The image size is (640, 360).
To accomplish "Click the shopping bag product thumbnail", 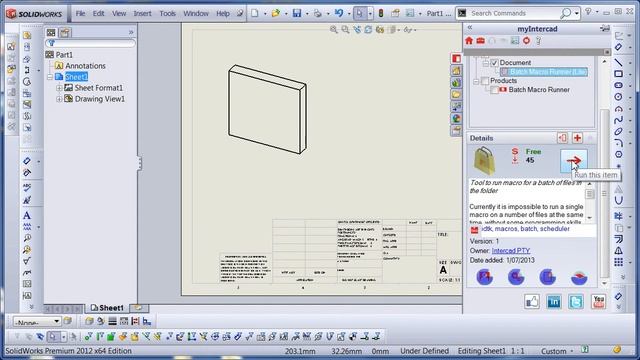I will coord(484,161).
